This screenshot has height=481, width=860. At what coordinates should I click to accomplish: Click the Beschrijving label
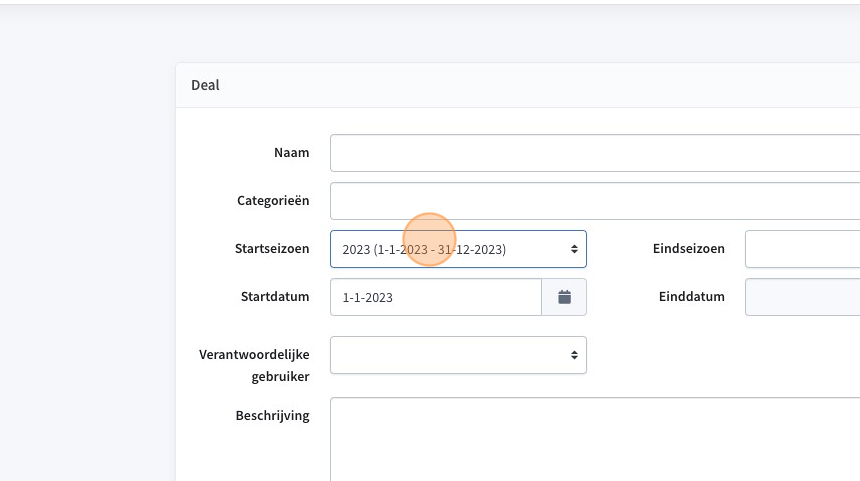273,416
